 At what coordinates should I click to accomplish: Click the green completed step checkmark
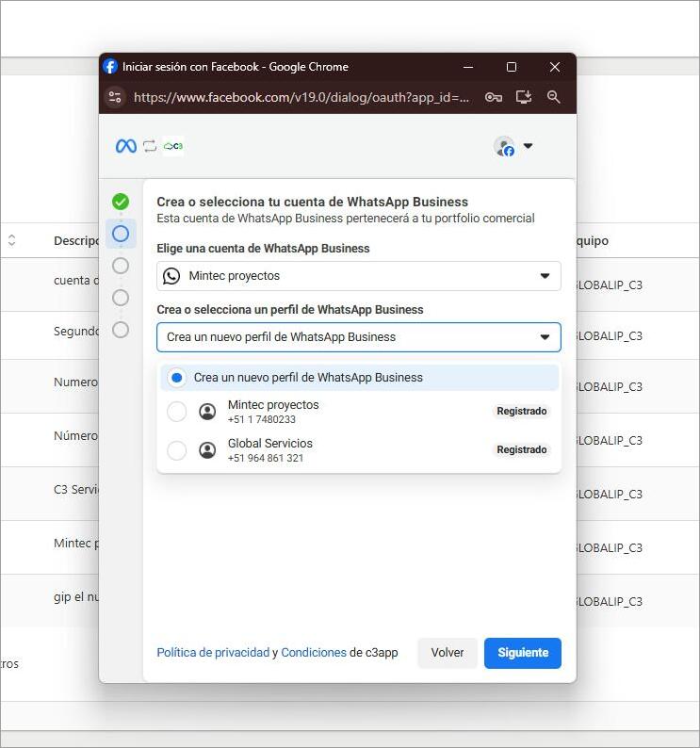(121, 202)
